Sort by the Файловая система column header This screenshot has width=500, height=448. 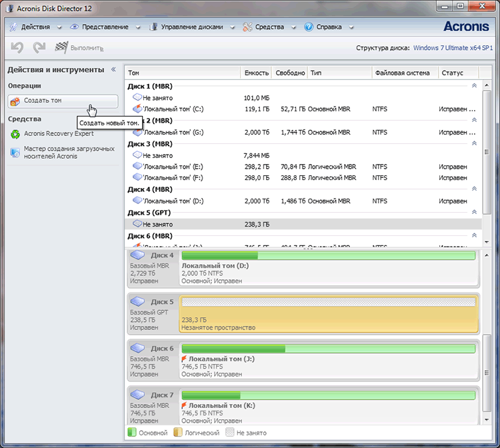[x=405, y=73]
